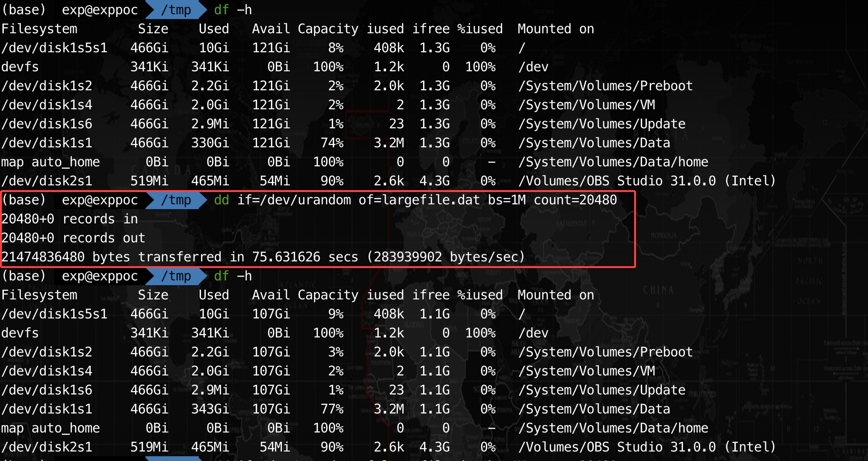Click the '74%' capacity value
This screenshot has height=461, width=868.
tap(332, 143)
